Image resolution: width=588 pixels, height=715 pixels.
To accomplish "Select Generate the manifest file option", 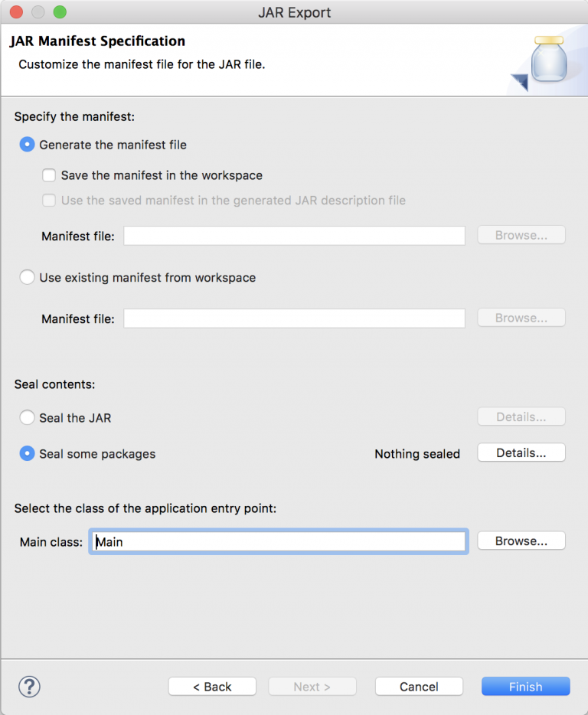I will click(x=28, y=145).
